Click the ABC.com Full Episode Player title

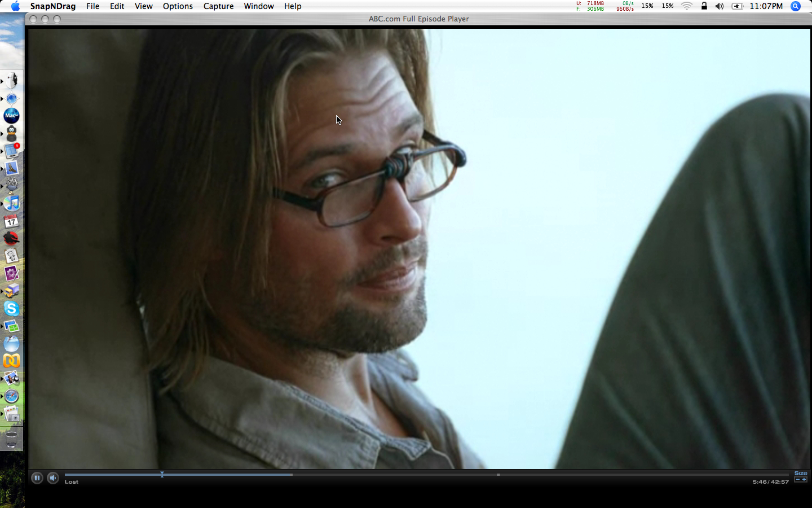(x=419, y=19)
